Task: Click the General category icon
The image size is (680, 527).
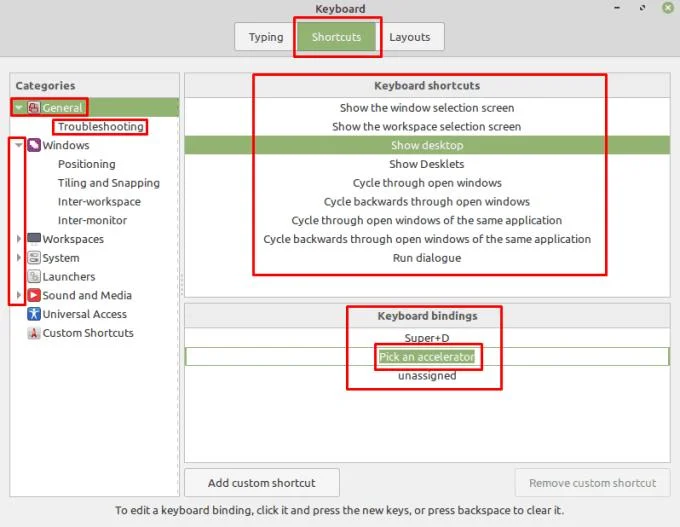Action: click(x=34, y=108)
